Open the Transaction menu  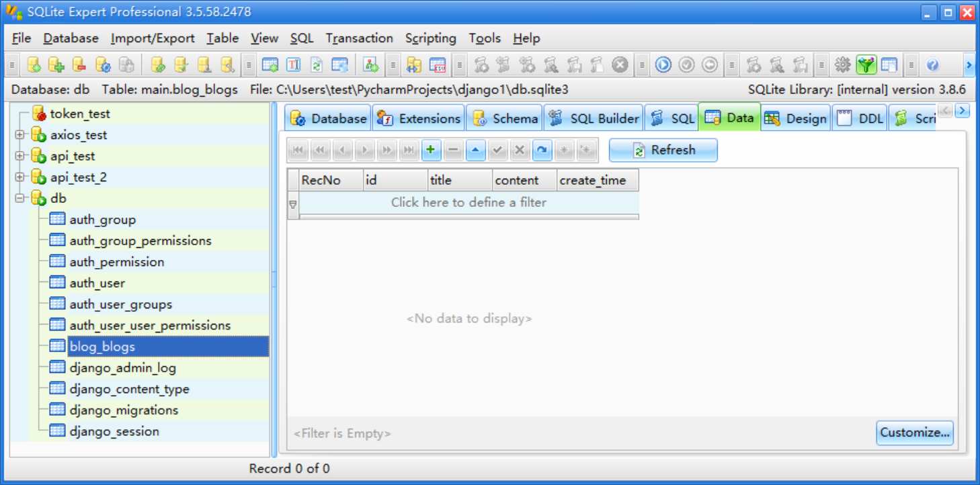(360, 38)
